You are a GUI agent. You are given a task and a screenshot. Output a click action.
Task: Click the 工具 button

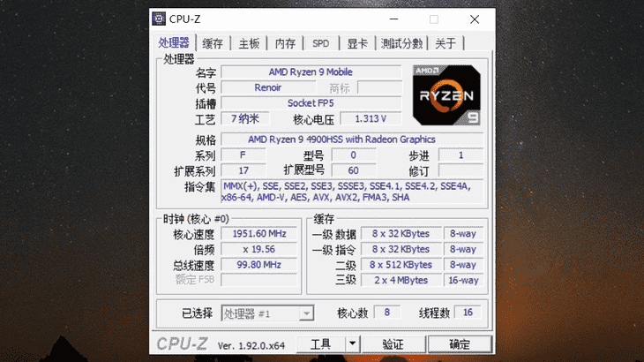[x=321, y=344]
